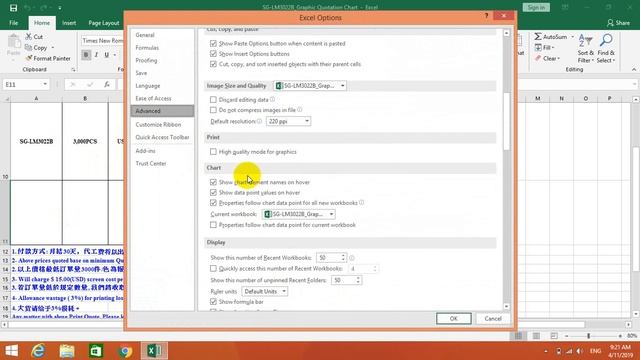Click Recent Workbooks number field showing 50
The image size is (640, 360).
(328, 258)
